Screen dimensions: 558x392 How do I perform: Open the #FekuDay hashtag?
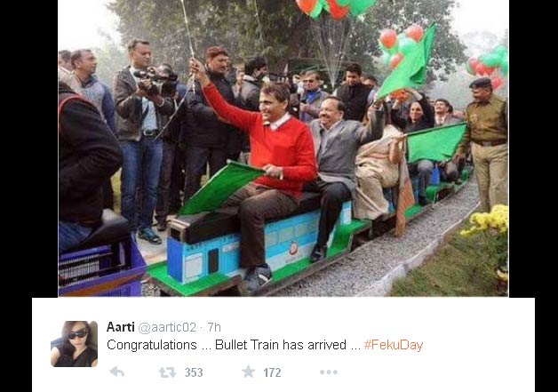click(394, 345)
